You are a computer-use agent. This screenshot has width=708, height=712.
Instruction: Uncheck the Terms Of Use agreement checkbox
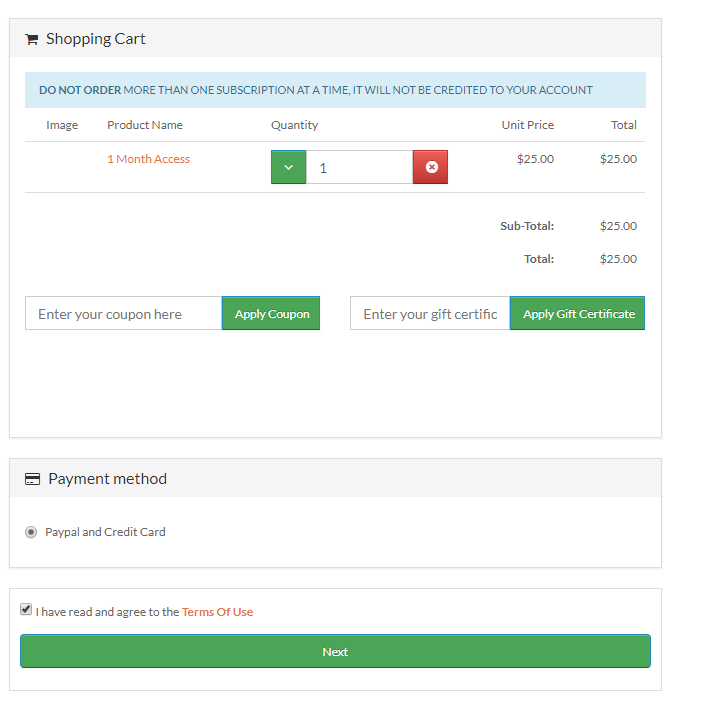[x=26, y=609]
